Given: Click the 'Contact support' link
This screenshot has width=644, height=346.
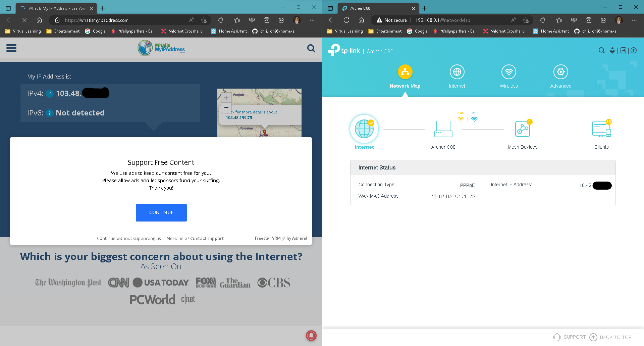Looking at the screenshot, I should coord(207,239).
